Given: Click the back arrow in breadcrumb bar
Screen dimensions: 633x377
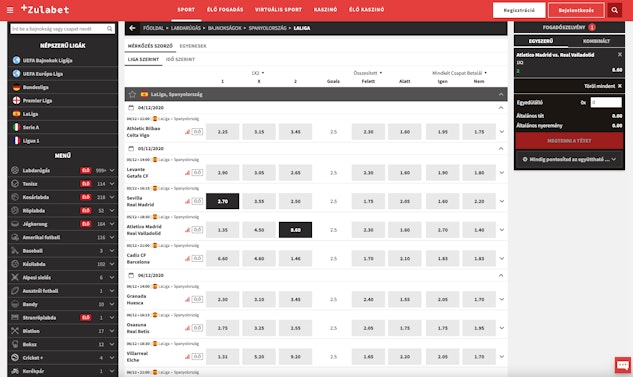Looking at the screenshot, I should 132,28.
